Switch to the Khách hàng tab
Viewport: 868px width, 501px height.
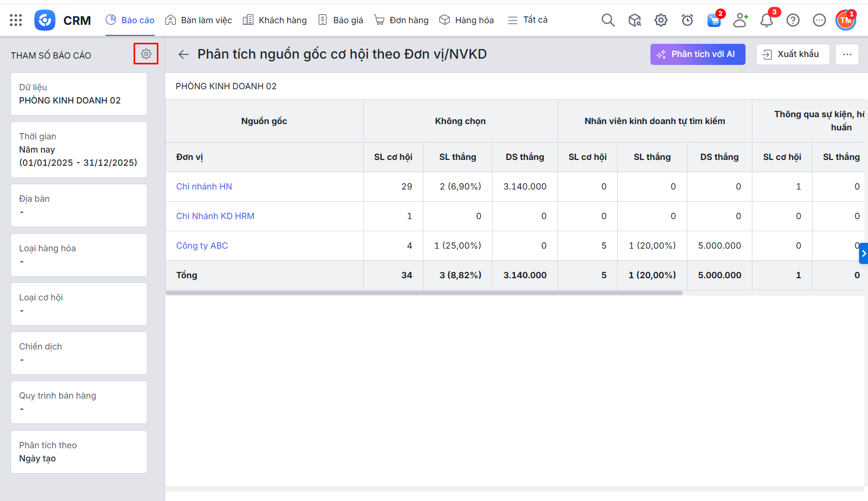pyautogui.click(x=275, y=20)
